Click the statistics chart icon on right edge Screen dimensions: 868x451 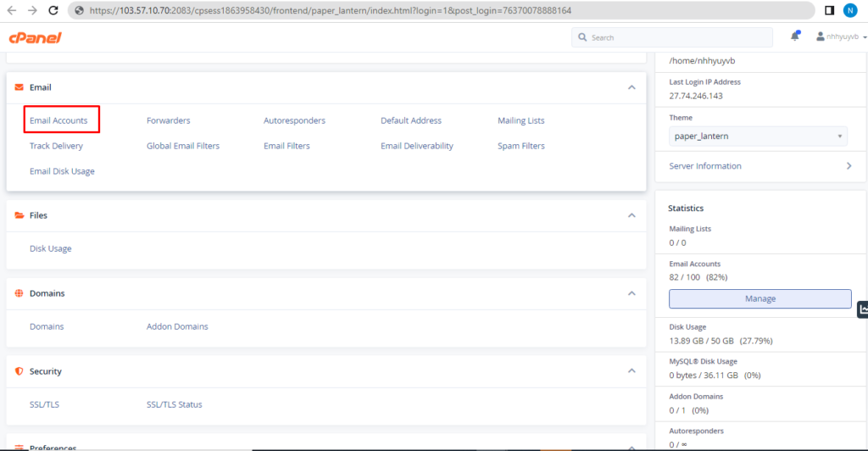pos(863,309)
